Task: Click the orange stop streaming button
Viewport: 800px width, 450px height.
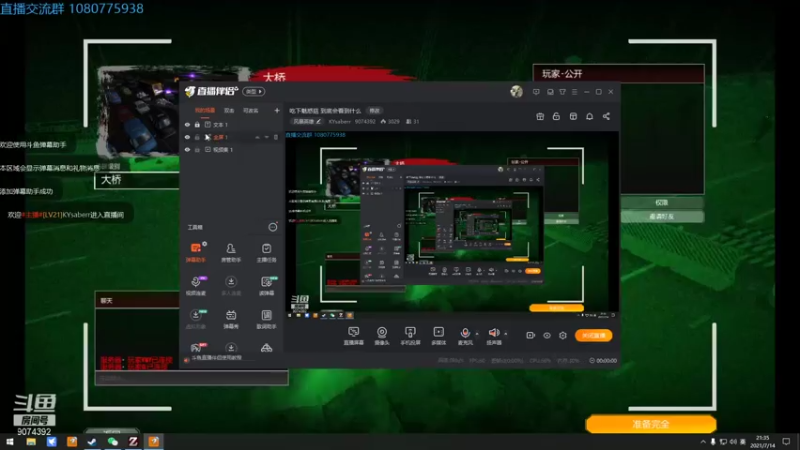Action: pyautogui.click(x=593, y=335)
